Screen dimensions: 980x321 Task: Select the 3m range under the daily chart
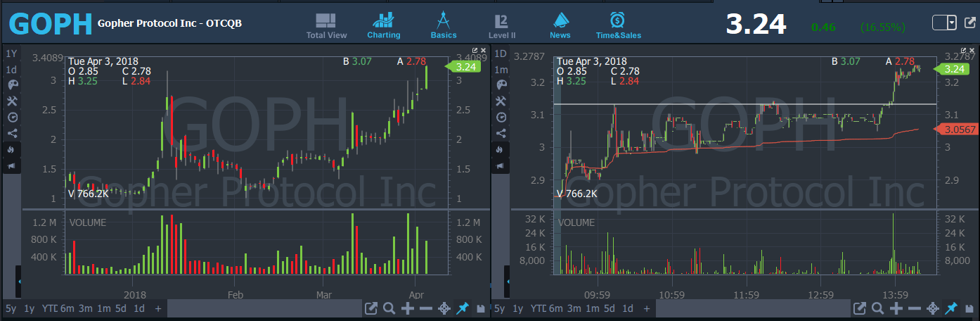pyautogui.click(x=84, y=308)
